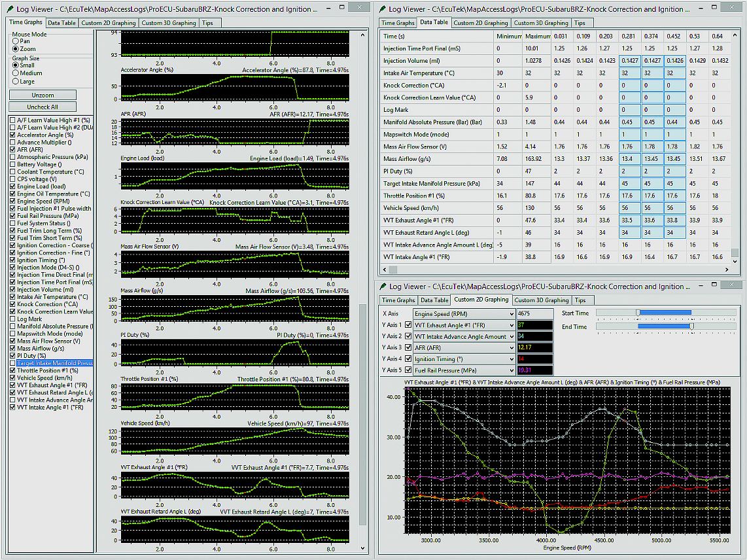Click the Log Viewer icon in the Time Graphs window title bar
Viewport: 747px width, 560px height.
10,9
